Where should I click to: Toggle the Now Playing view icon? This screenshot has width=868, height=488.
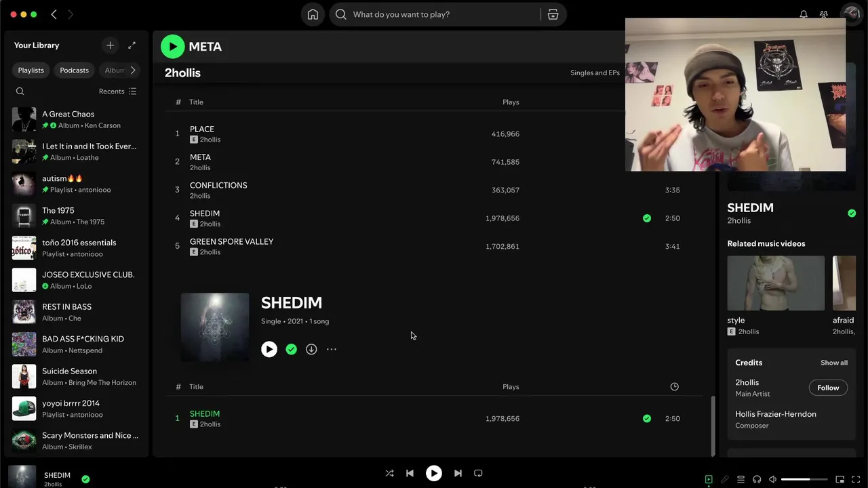click(x=709, y=479)
